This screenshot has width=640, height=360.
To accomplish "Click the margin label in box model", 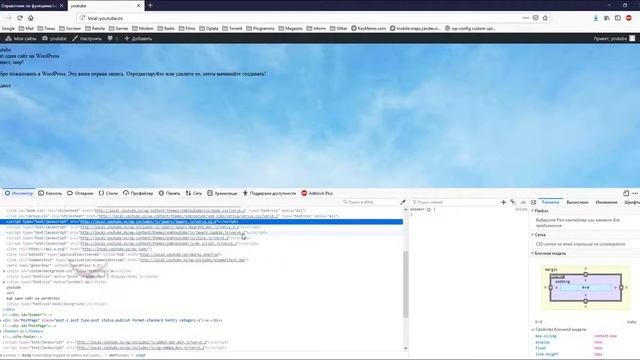I will [551, 269].
